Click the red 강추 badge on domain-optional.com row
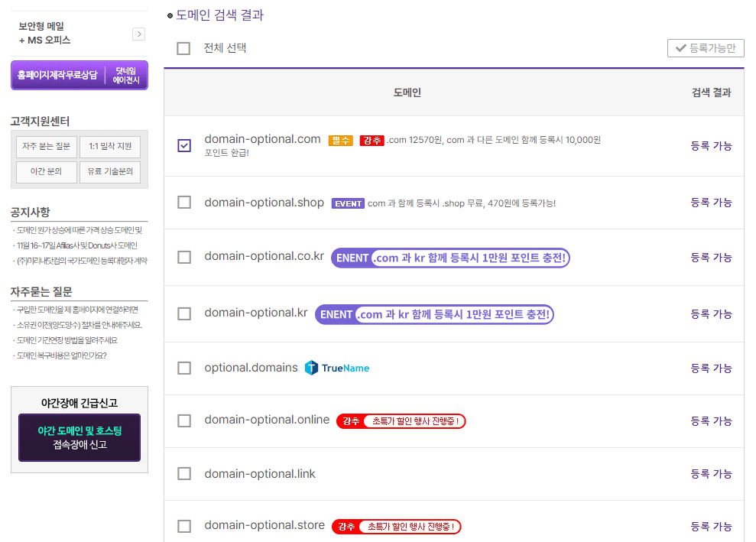 [x=372, y=141]
